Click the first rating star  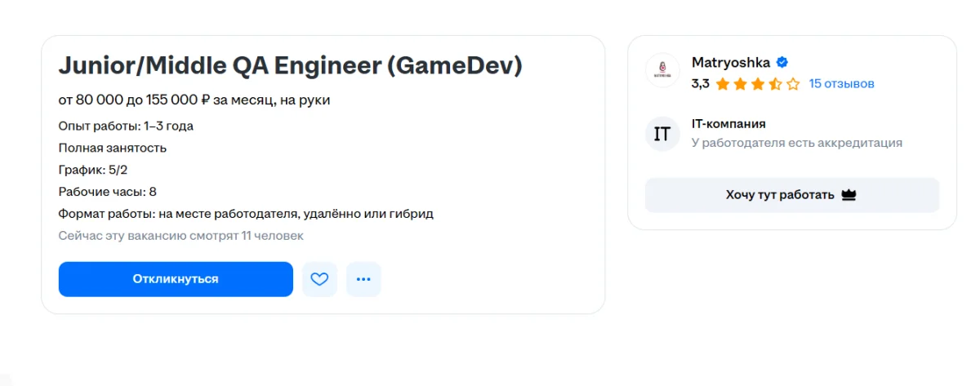click(x=722, y=83)
